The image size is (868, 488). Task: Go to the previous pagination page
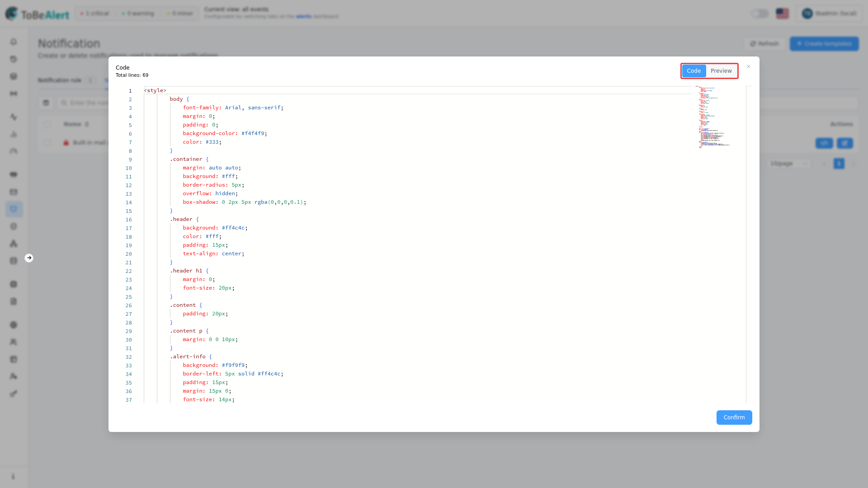click(x=824, y=164)
